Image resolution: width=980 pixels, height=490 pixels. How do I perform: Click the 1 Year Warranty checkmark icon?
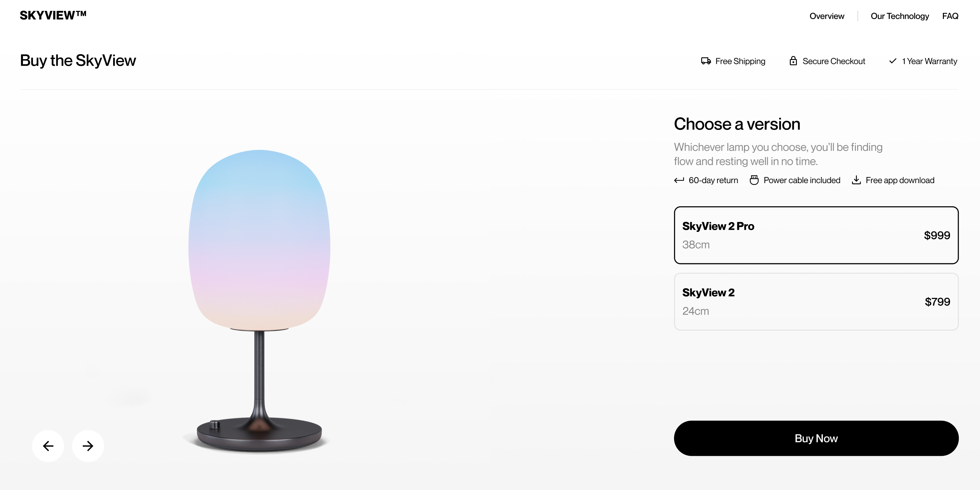pyautogui.click(x=893, y=61)
